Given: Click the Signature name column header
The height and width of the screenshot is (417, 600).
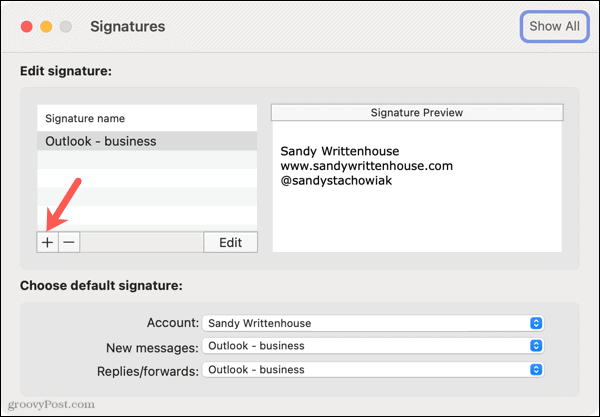Looking at the screenshot, I should coord(146,118).
